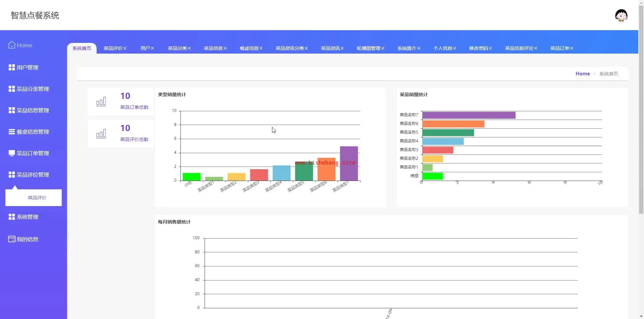Click the green 烤翅 horizontal bar
The width and height of the screenshot is (644, 319).
click(433, 176)
